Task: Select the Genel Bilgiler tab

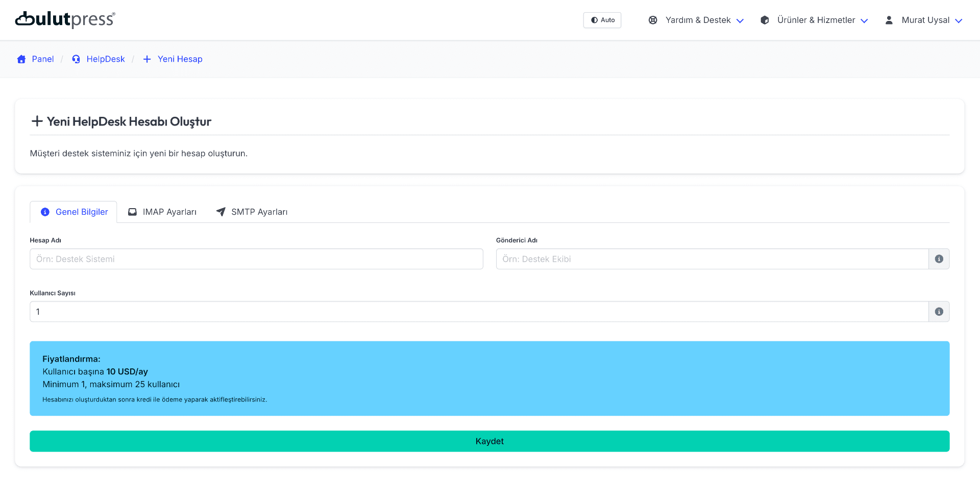Action: tap(74, 212)
